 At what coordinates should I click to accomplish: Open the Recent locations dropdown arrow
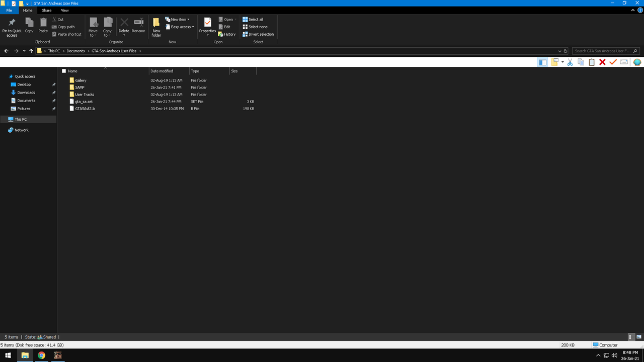tap(24, 51)
